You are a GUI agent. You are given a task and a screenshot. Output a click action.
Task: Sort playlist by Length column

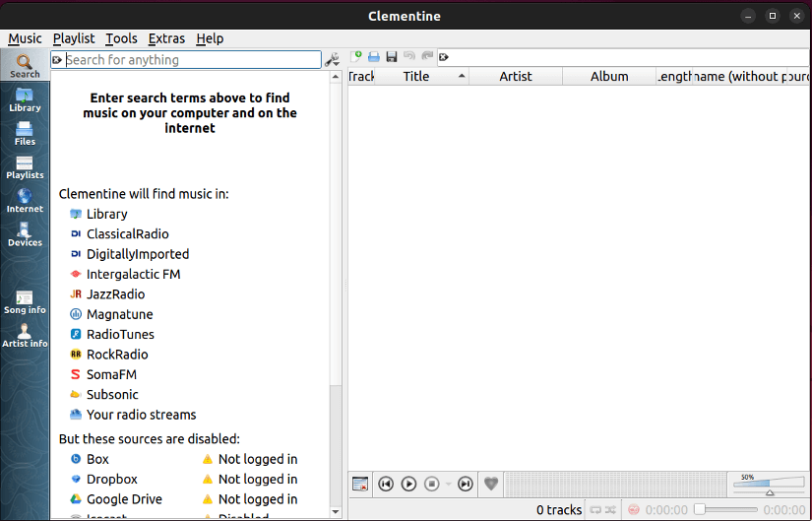pos(674,77)
